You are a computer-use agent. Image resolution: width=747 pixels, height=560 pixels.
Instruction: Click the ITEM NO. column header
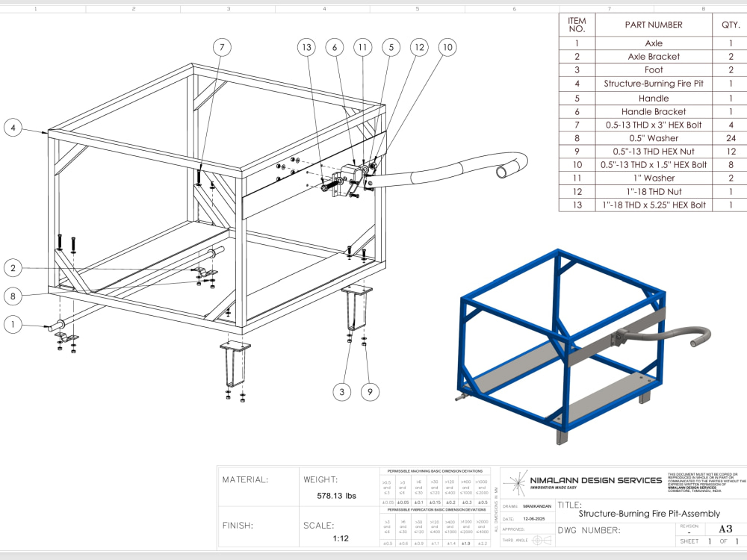[x=577, y=25]
